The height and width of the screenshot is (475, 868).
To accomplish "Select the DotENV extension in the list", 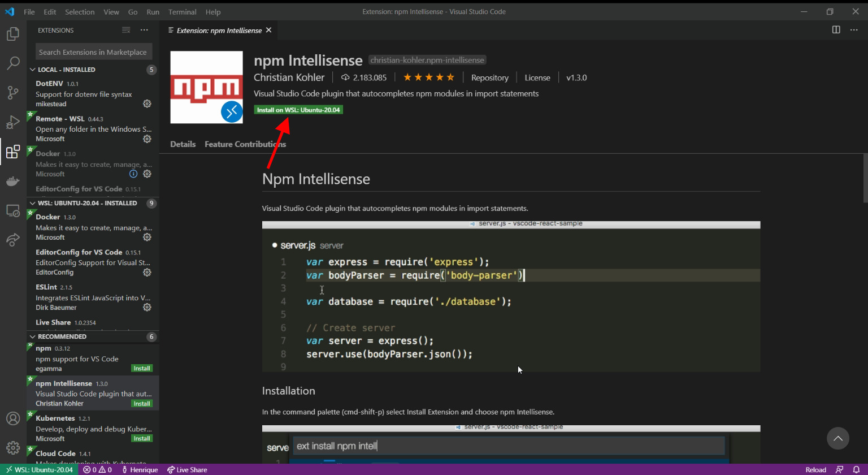I will (x=93, y=93).
